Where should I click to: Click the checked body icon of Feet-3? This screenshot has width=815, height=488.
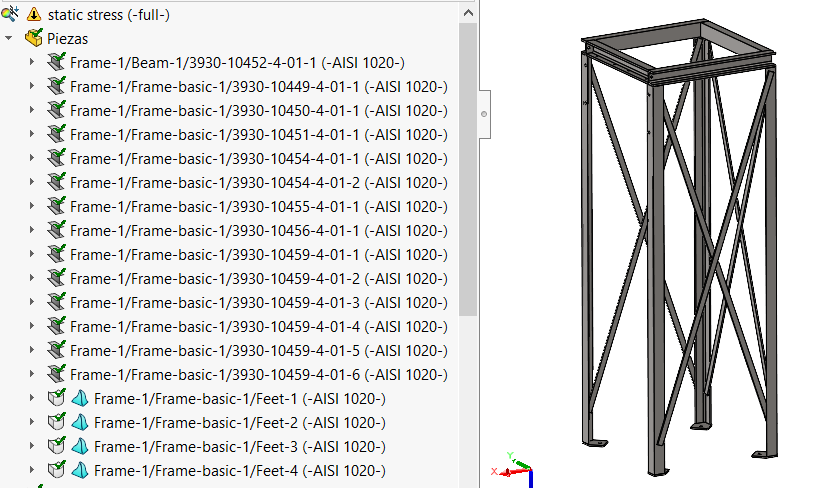[x=56, y=445]
